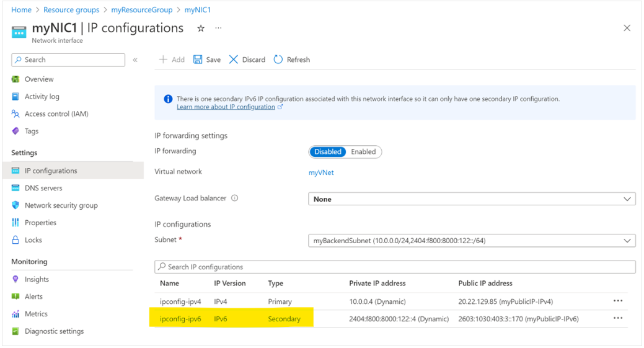
Task: Set IP forwarding to Disabled
Action: [327, 151]
